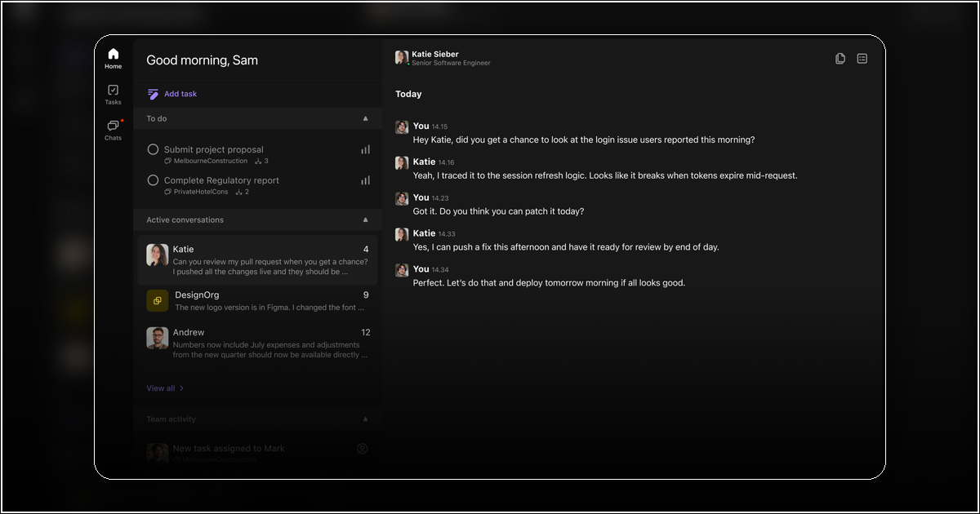Select the DesignOrg conversation name
The height and width of the screenshot is (514, 980).
(x=197, y=295)
